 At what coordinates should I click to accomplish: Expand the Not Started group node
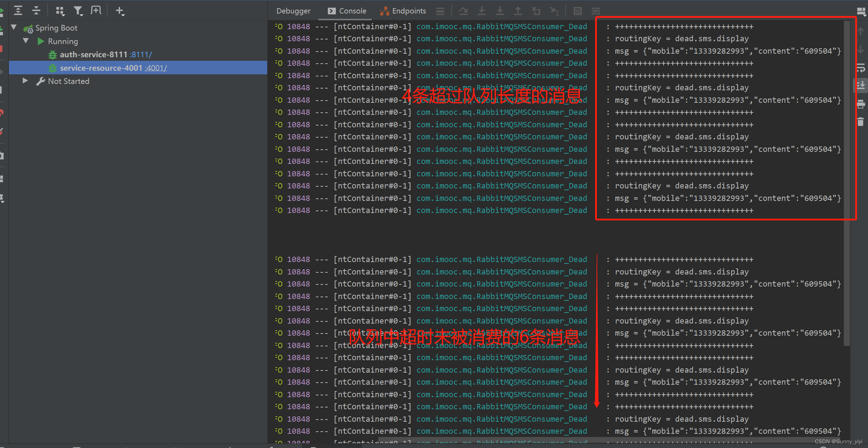point(25,81)
